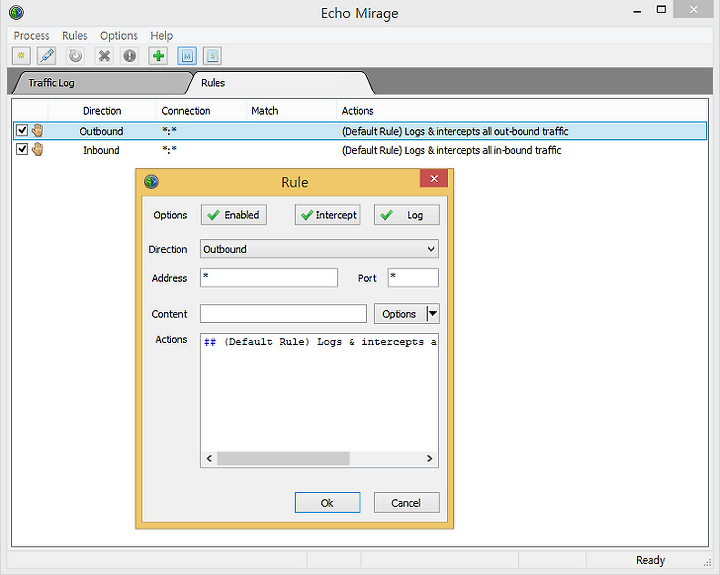Click the globe icon in Rule dialog title
Image resolution: width=720 pixels, height=575 pixels.
click(x=152, y=182)
